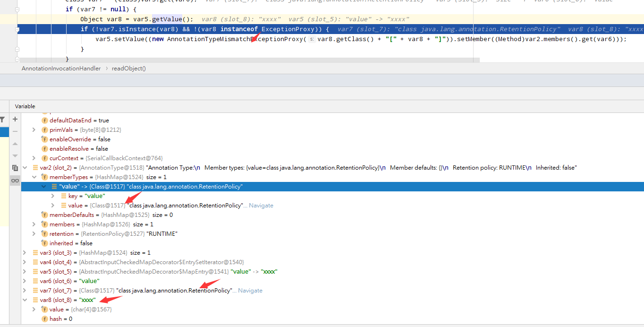644x327 pixels.
Task: Click Navigate link on var7 (slot_7) row
Action: [x=250, y=291]
